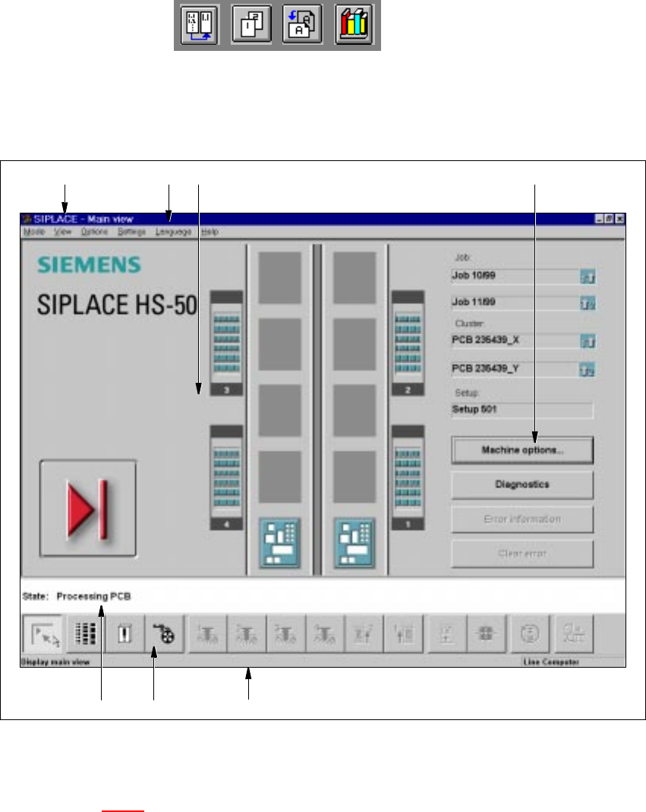Click the Setup 501 field

coord(522,410)
